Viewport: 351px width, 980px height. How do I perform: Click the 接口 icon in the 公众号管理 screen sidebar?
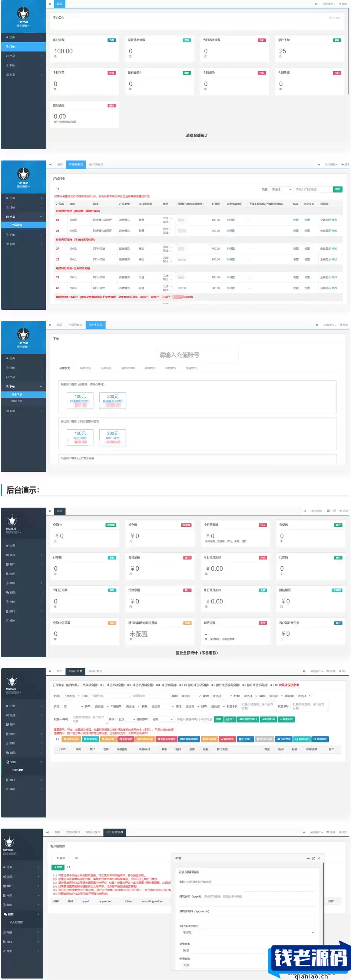pos(4,941)
